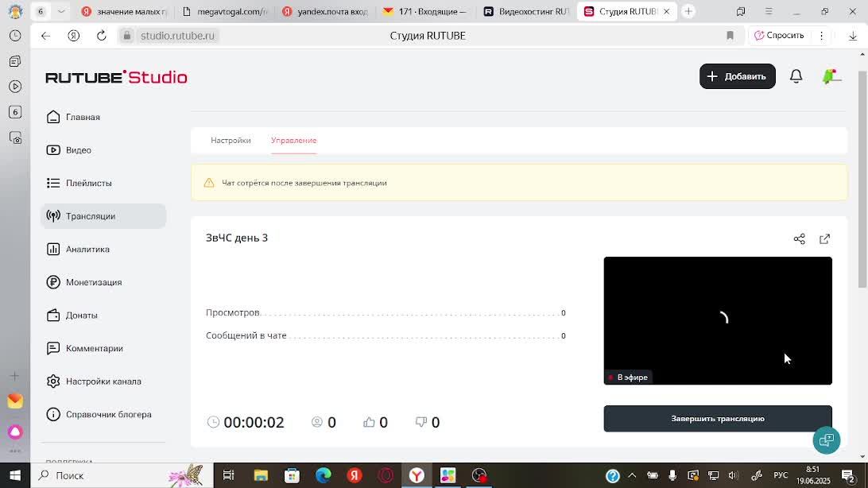The image size is (868, 488).
Task: Click the RUTUBE Studio logo
Action: (116, 77)
